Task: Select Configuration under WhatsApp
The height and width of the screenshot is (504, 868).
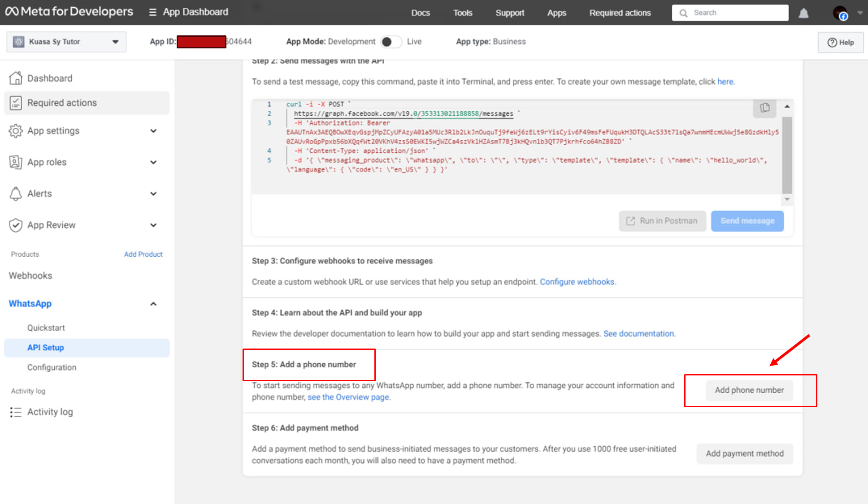Action: [52, 367]
